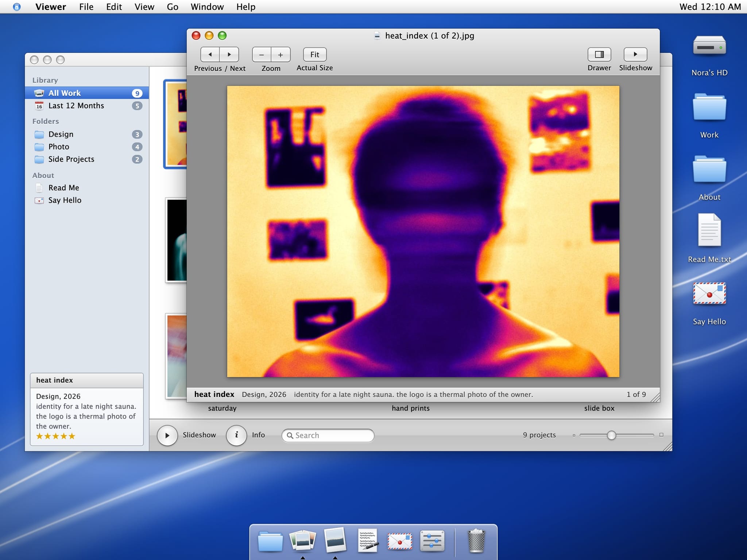Play slideshow with the round bottom-bar button
The width and height of the screenshot is (747, 560).
click(x=167, y=435)
